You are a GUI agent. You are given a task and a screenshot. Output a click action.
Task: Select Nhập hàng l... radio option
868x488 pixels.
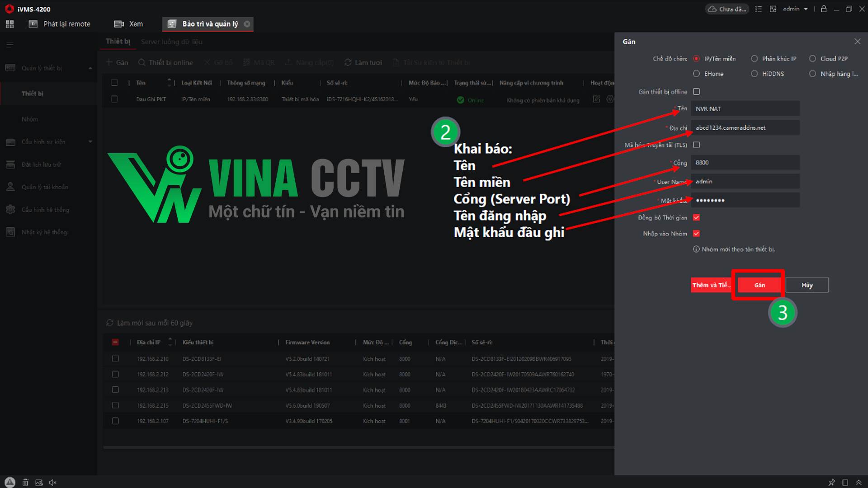pos(812,74)
